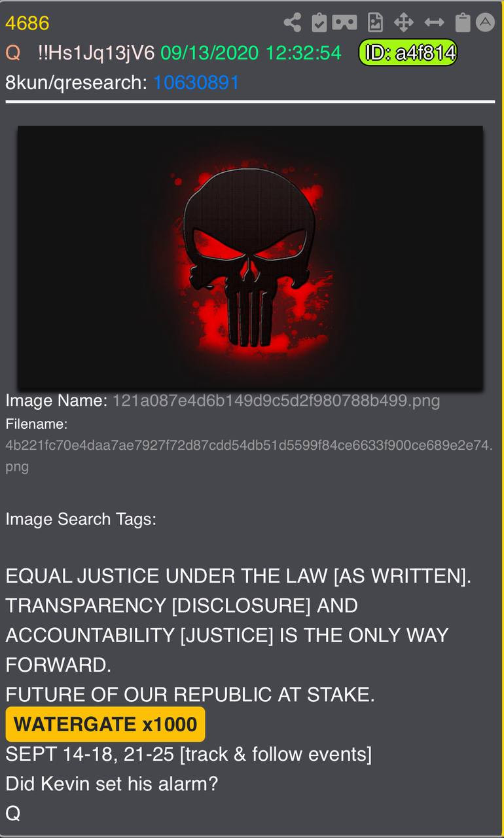Click the SEPT 14-18, 21-25 text line
This screenshot has width=504, height=838.
pyautogui.click(x=189, y=754)
